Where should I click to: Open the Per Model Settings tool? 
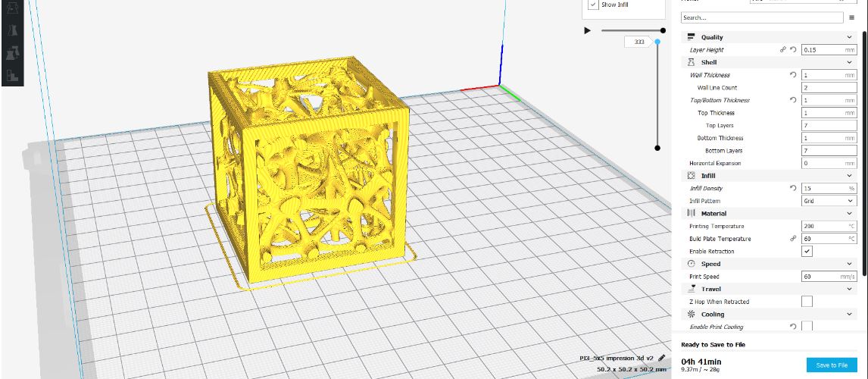pyautogui.click(x=12, y=54)
